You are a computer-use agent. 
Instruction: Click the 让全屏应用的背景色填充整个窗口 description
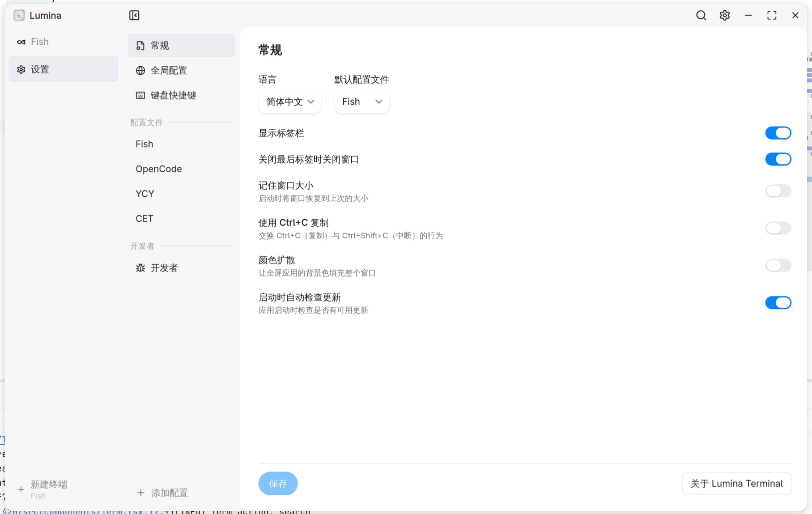(317, 273)
